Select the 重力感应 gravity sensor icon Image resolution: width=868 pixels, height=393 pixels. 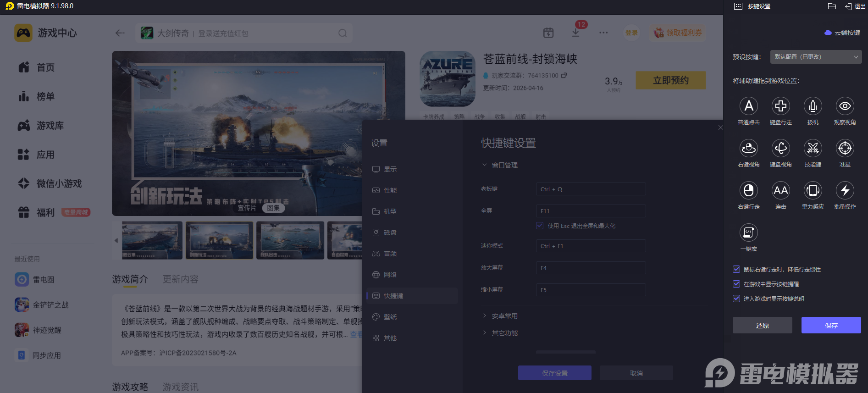tap(813, 191)
